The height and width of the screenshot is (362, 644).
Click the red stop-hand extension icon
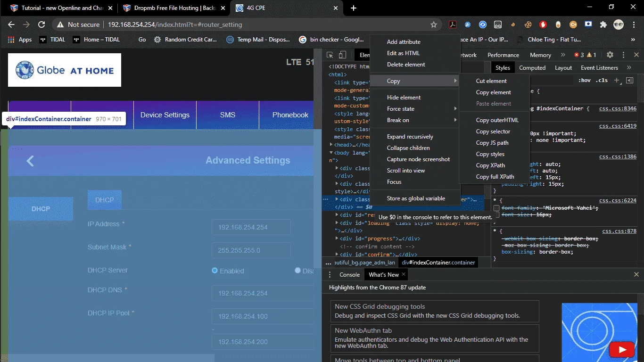(x=543, y=25)
